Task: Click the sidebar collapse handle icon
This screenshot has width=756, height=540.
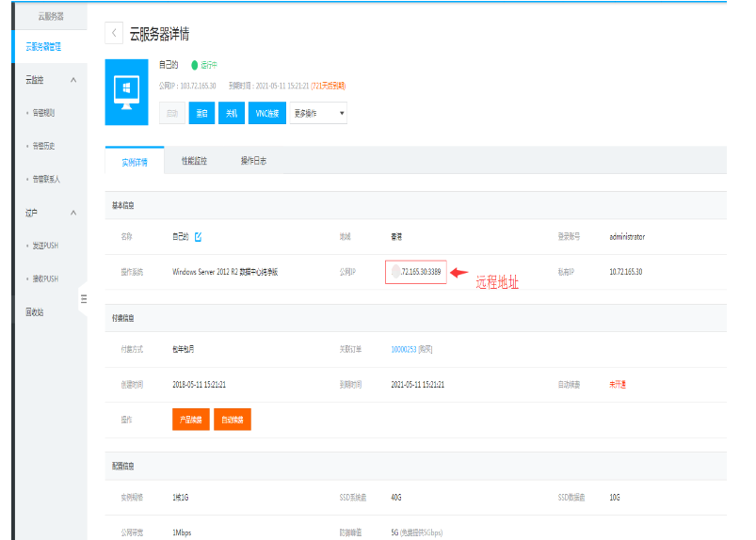Action: tap(83, 299)
